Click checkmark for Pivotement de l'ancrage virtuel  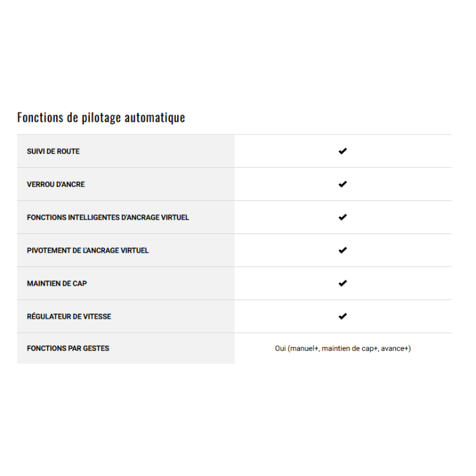342,251
